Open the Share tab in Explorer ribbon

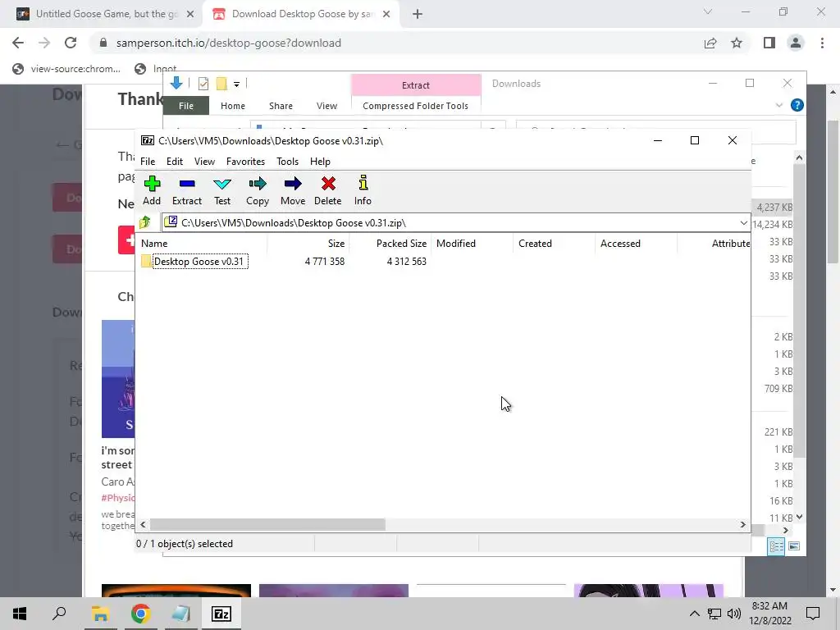point(281,106)
